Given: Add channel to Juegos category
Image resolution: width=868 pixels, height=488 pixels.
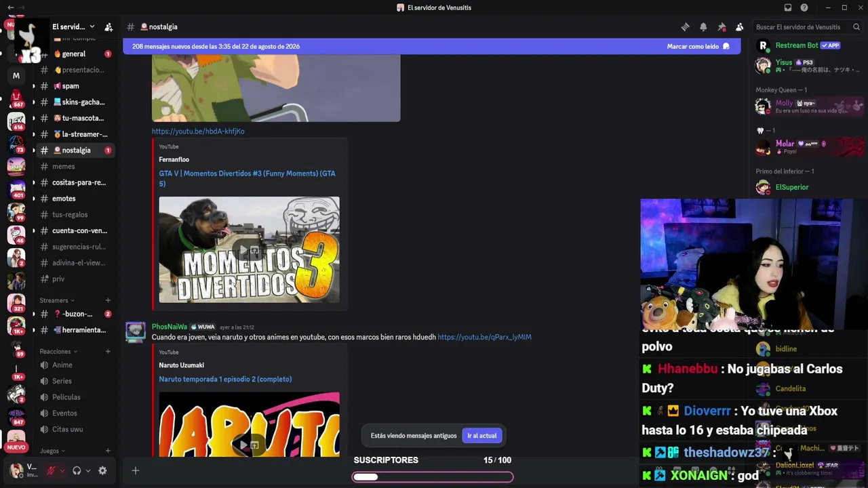Looking at the screenshot, I should pyautogui.click(x=108, y=451).
